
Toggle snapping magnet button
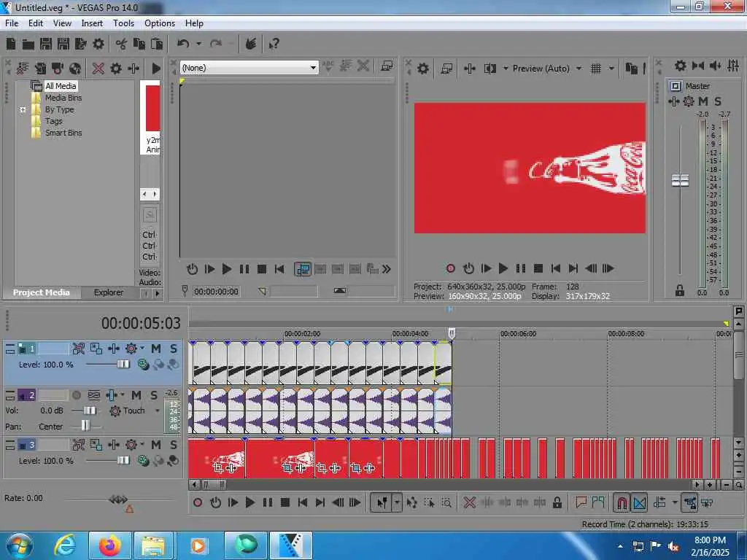[622, 502]
